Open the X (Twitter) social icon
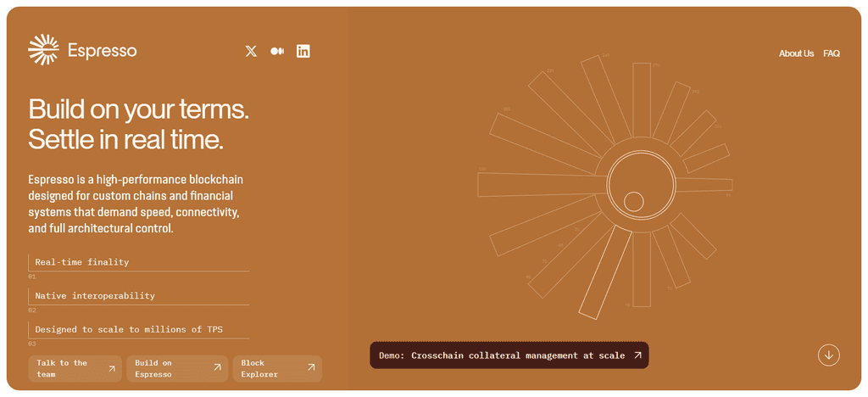 coord(251,52)
